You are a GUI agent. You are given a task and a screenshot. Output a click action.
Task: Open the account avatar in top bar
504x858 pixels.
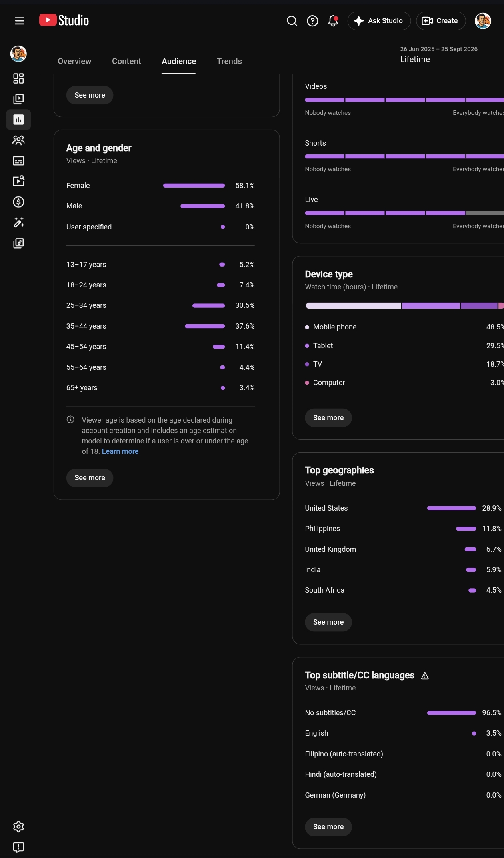483,21
